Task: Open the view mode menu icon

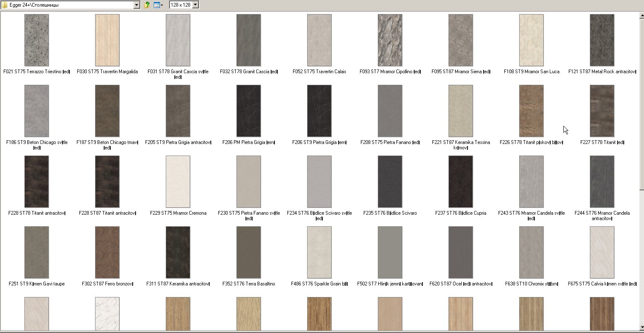Action: tap(158, 5)
